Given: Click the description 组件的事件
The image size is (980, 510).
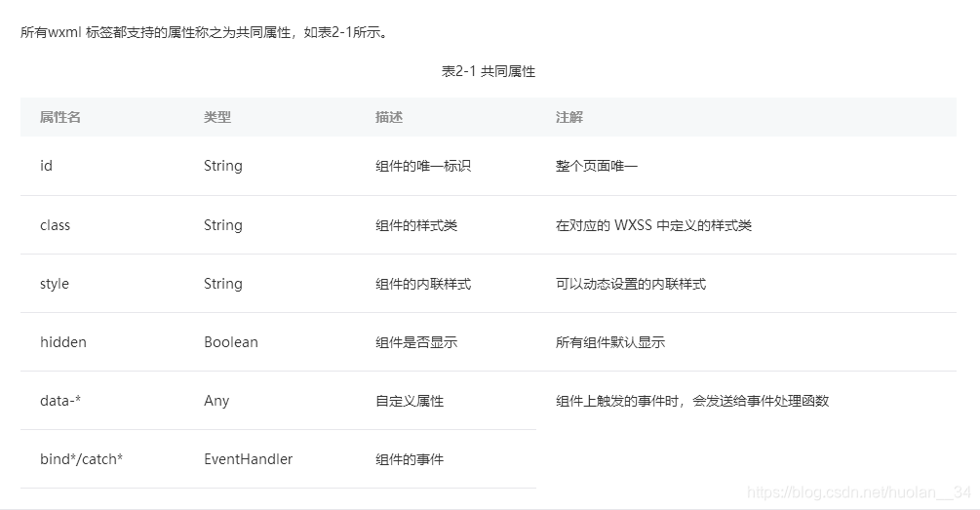Looking at the screenshot, I should click(x=410, y=459).
